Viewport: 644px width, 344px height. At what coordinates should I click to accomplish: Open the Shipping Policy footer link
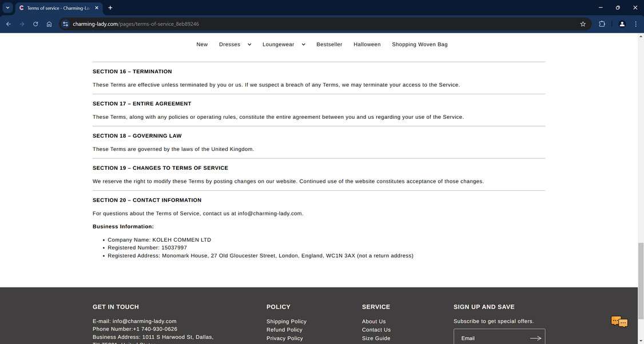[287, 321]
